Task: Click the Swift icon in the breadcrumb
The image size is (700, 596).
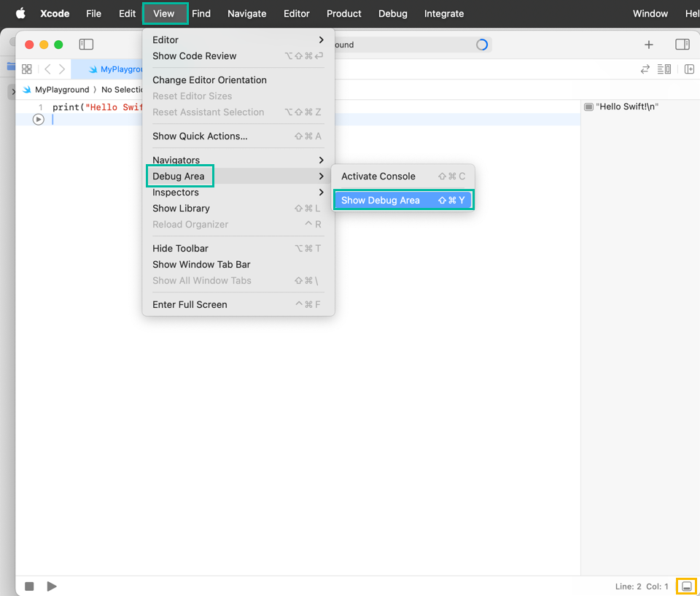Action: click(x=27, y=89)
